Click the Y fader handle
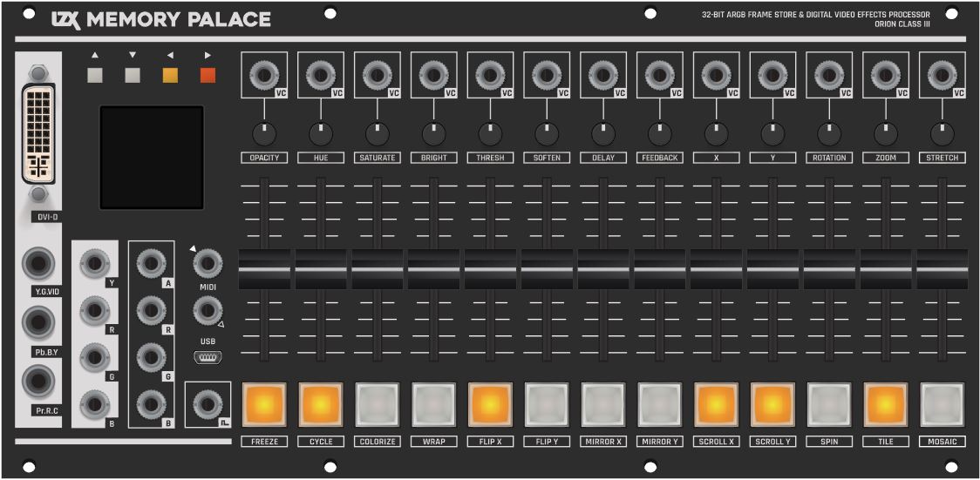 772,269
